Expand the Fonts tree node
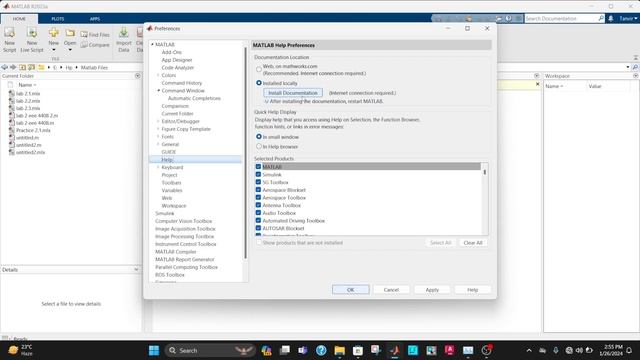 [x=158, y=137]
